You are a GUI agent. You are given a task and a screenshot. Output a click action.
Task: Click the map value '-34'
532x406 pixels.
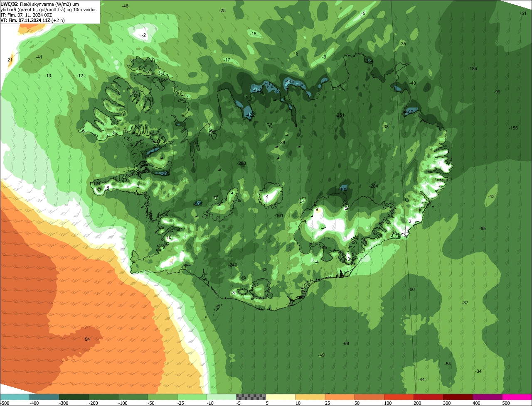click(x=478, y=371)
